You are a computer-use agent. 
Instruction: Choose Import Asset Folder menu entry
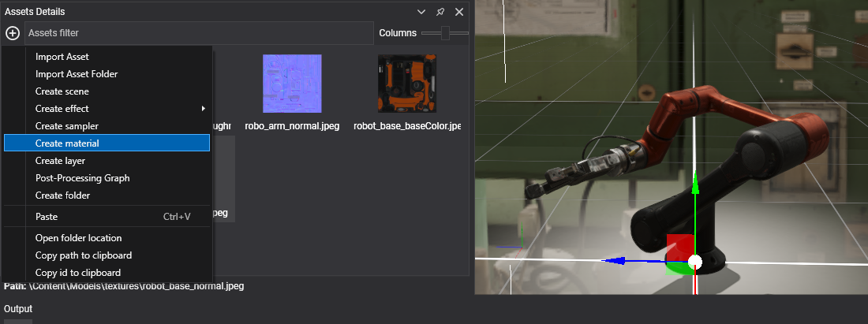pyautogui.click(x=77, y=74)
